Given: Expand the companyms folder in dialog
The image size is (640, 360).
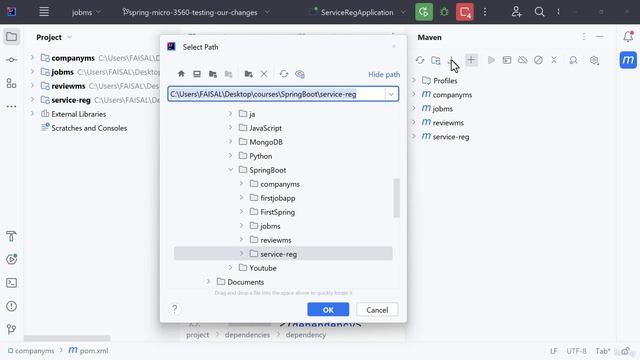Looking at the screenshot, I should (242, 184).
